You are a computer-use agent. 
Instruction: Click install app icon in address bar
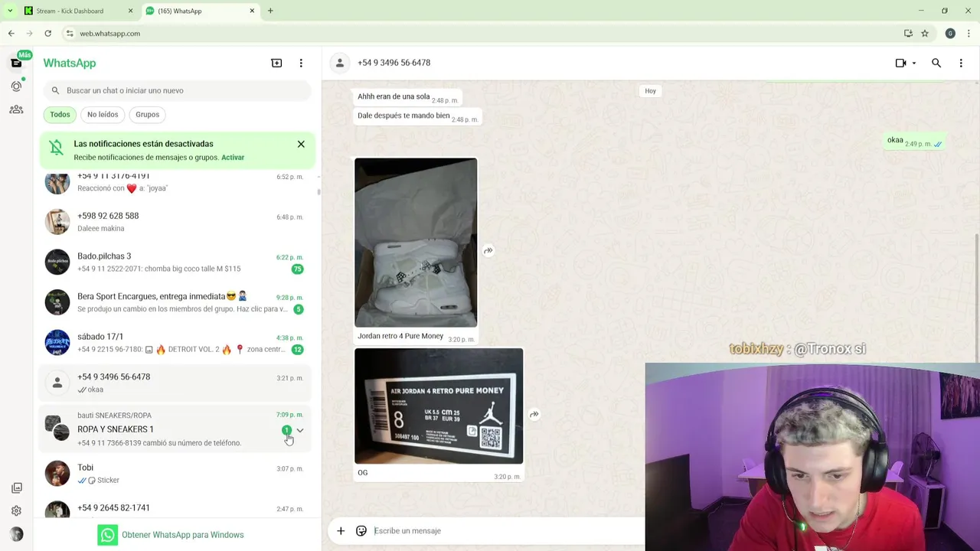click(x=908, y=34)
